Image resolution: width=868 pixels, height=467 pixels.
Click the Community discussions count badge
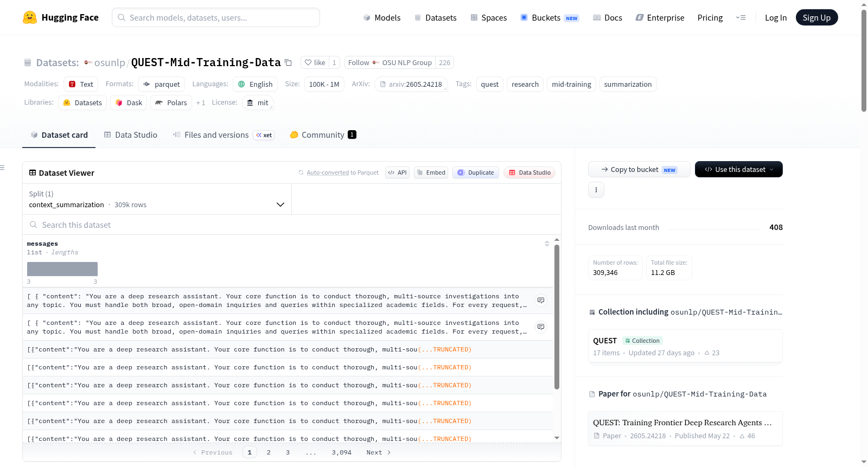point(352,135)
